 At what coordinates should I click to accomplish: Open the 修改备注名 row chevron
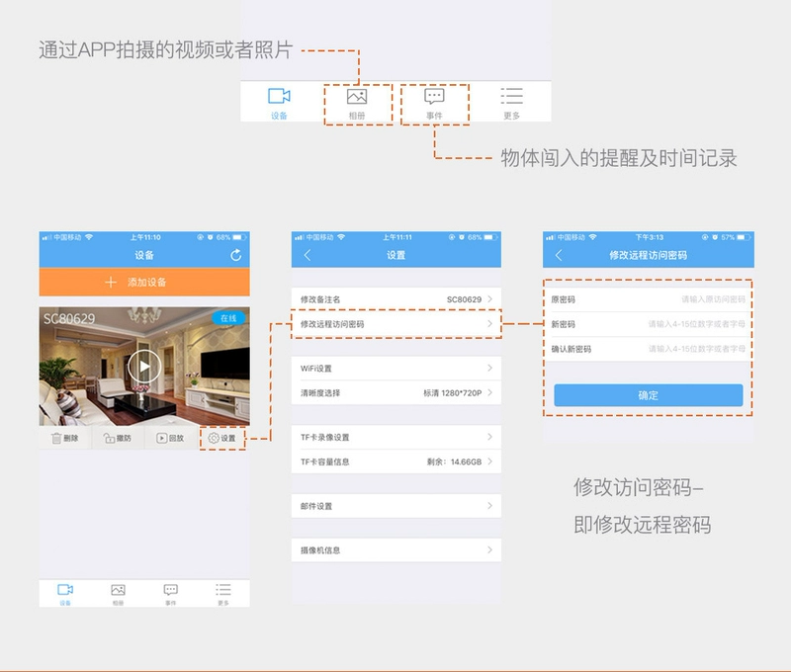pyautogui.click(x=489, y=299)
